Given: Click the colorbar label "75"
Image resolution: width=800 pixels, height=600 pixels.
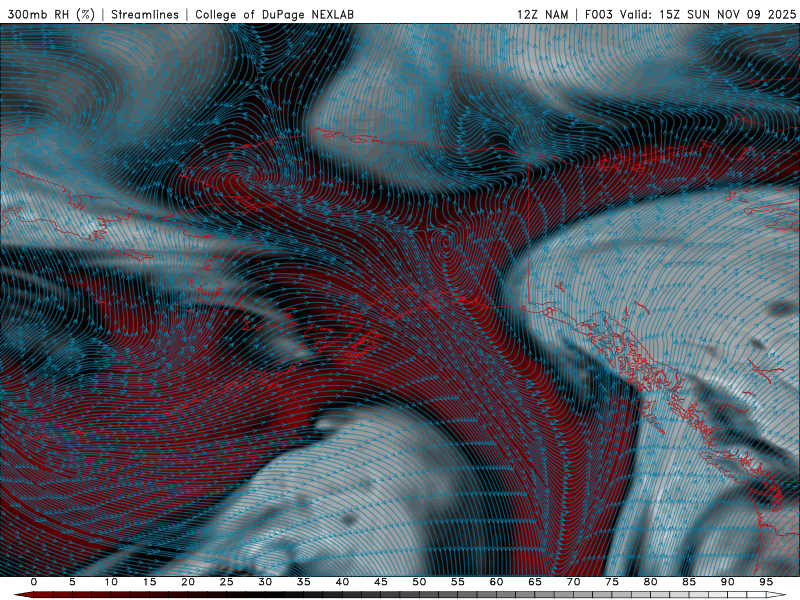Looking at the screenshot, I should (x=612, y=582).
